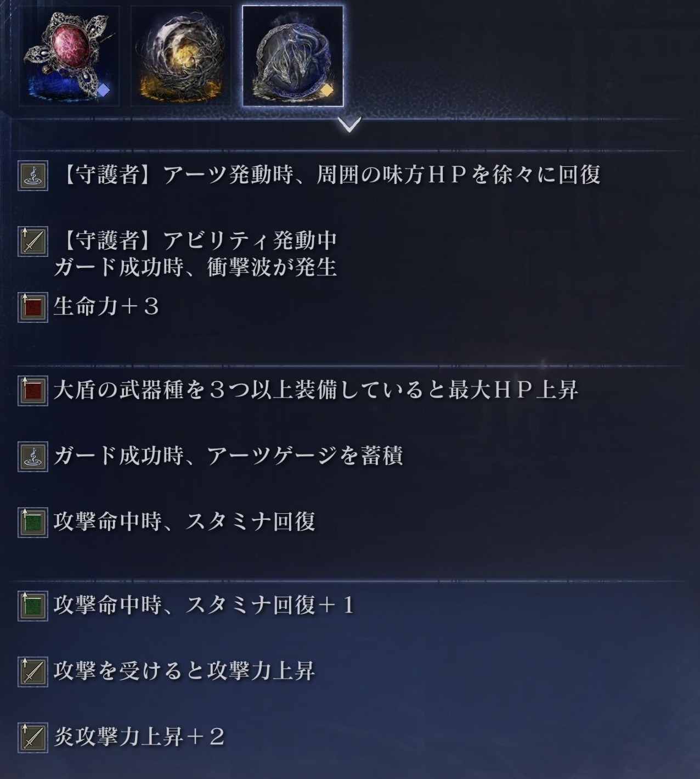The height and width of the screenshot is (779, 700).
Task: Select the 炎攻撃力上昇+2 effect line
Action: (x=139, y=737)
